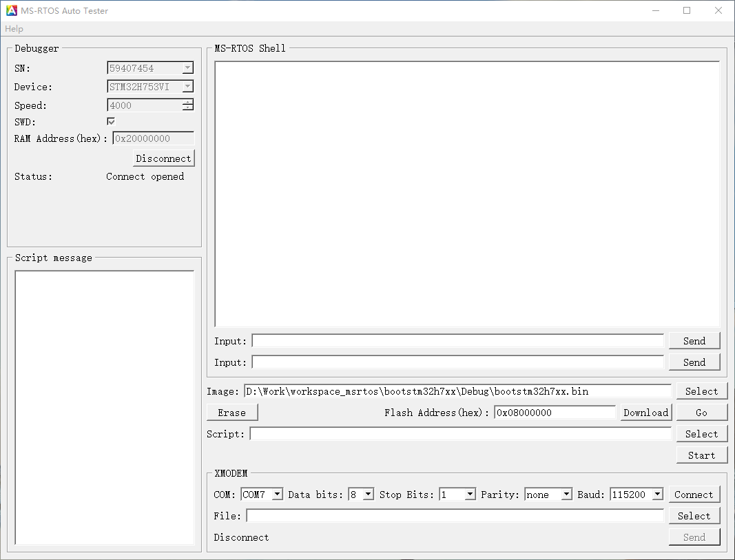Browse for a script file
This screenshot has width=735, height=560.
pyautogui.click(x=701, y=434)
